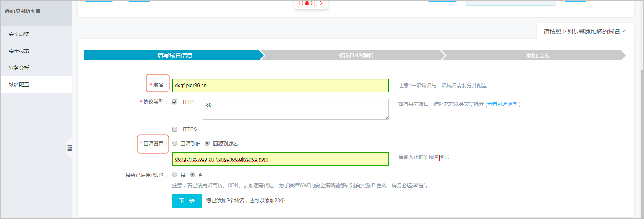Enable the HTTP protocol checkbox
The height and width of the screenshot is (219, 644).
[175, 102]
